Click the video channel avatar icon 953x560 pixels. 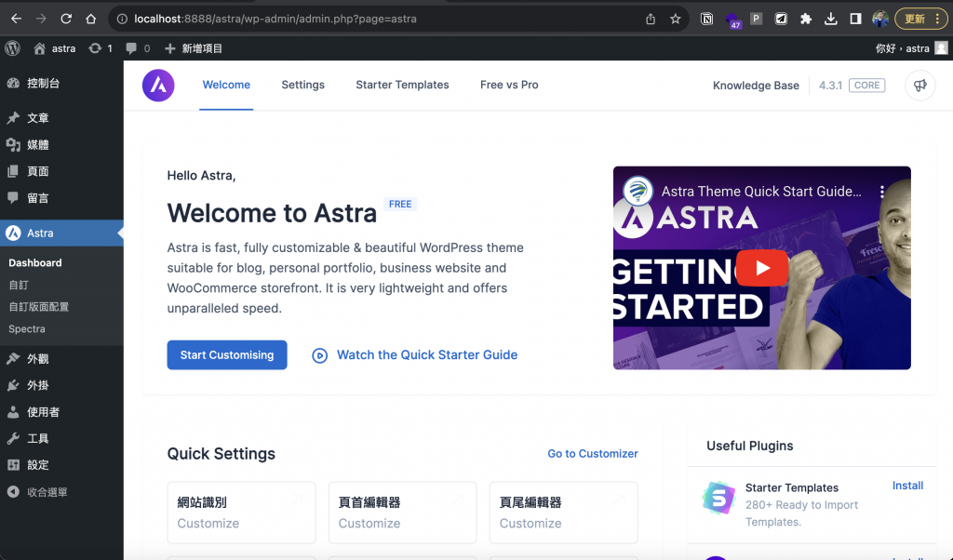[x=638, y=191]
